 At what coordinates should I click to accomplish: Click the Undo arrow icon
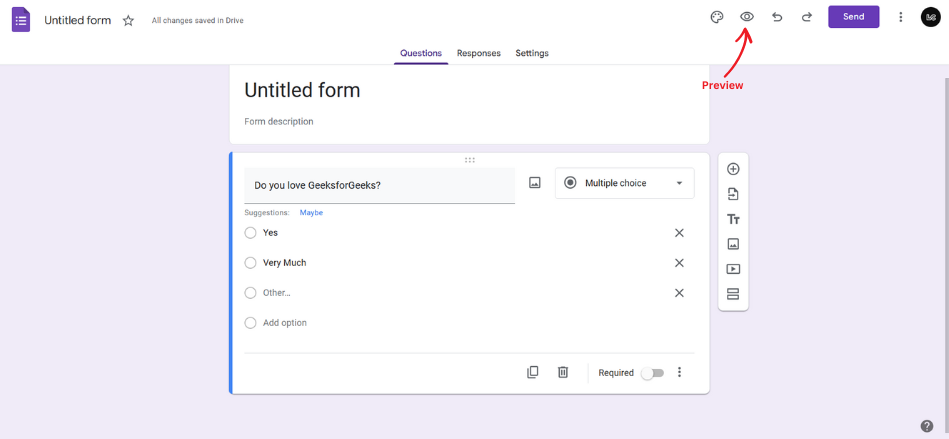777,17
